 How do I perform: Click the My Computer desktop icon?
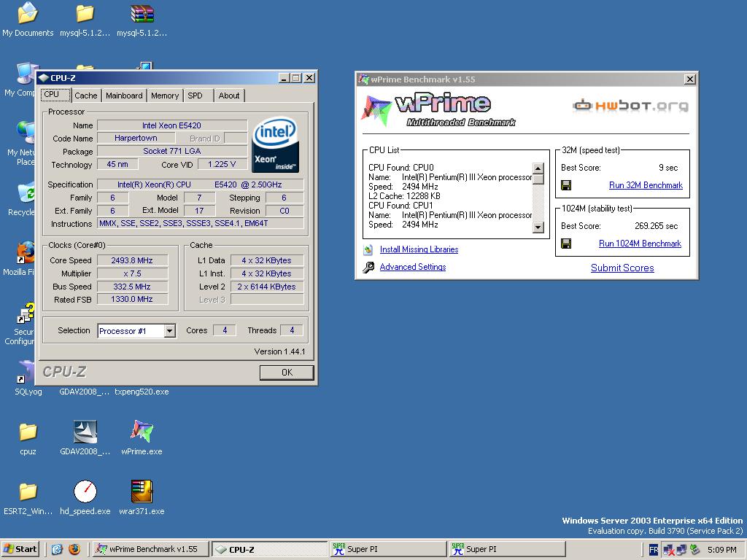(x=25, y=74)
